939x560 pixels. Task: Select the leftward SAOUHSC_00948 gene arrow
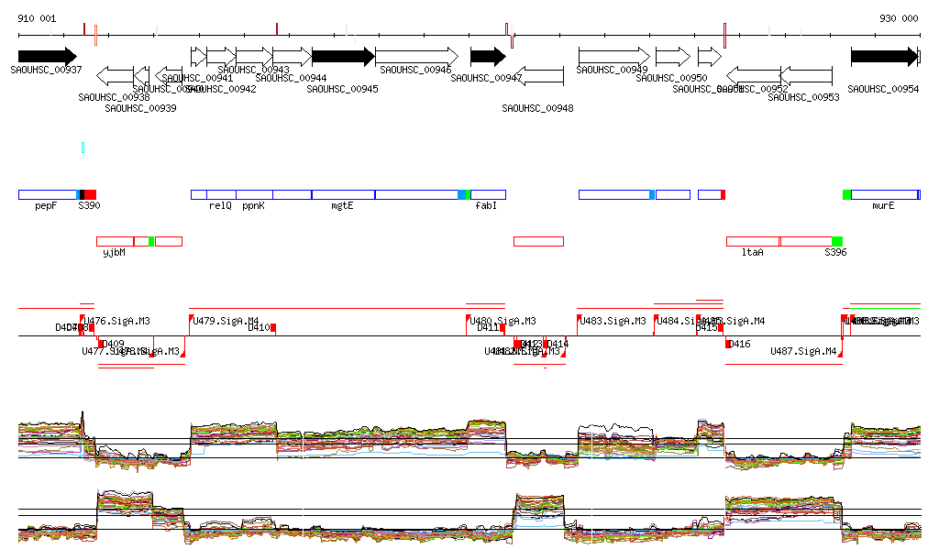pos(539,76)
